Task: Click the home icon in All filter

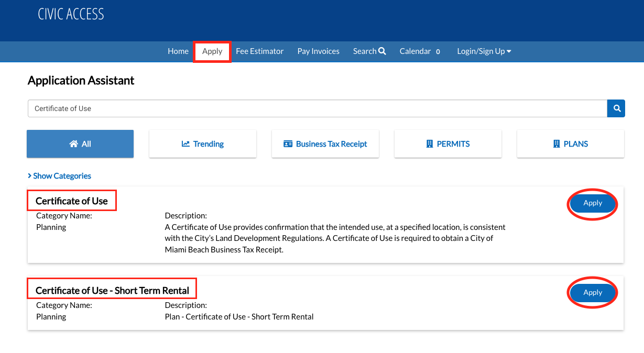Action: coord(73,144)
